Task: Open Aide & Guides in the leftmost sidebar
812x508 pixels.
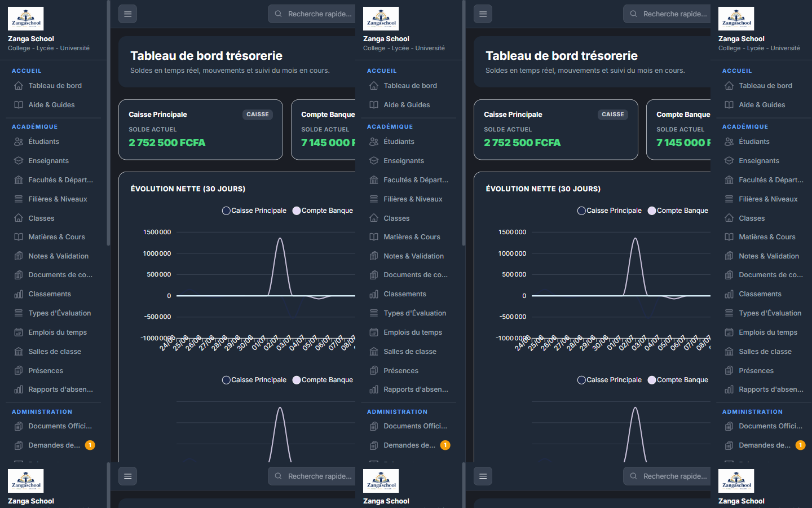Action: pyautogui.click(x=54, y=105)
